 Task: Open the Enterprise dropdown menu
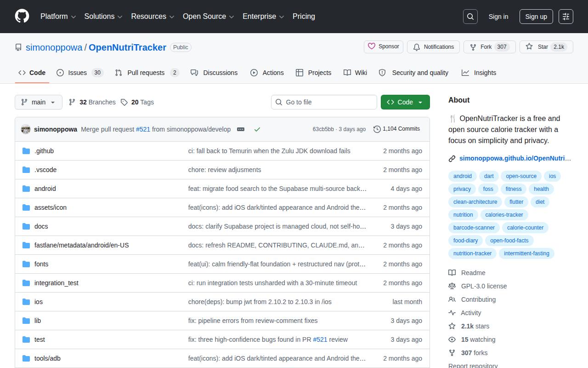pyautogui.click(x=264, y=17)
